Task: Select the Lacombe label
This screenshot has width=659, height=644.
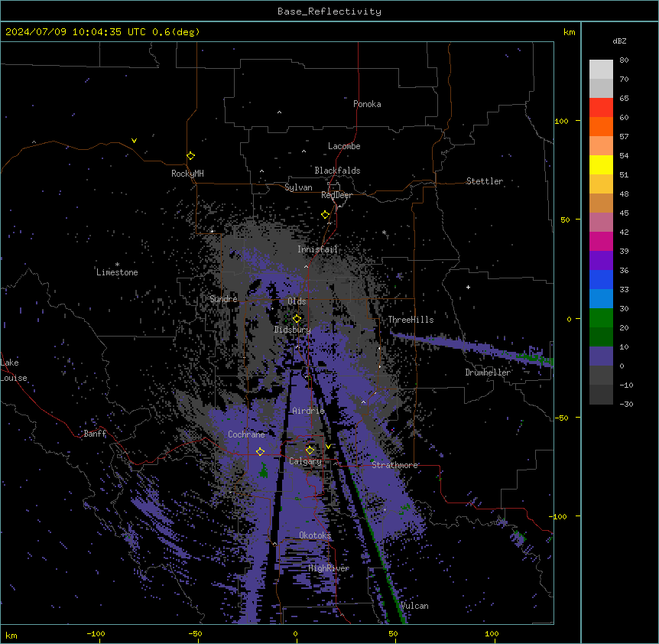Action: click(344, 146)
